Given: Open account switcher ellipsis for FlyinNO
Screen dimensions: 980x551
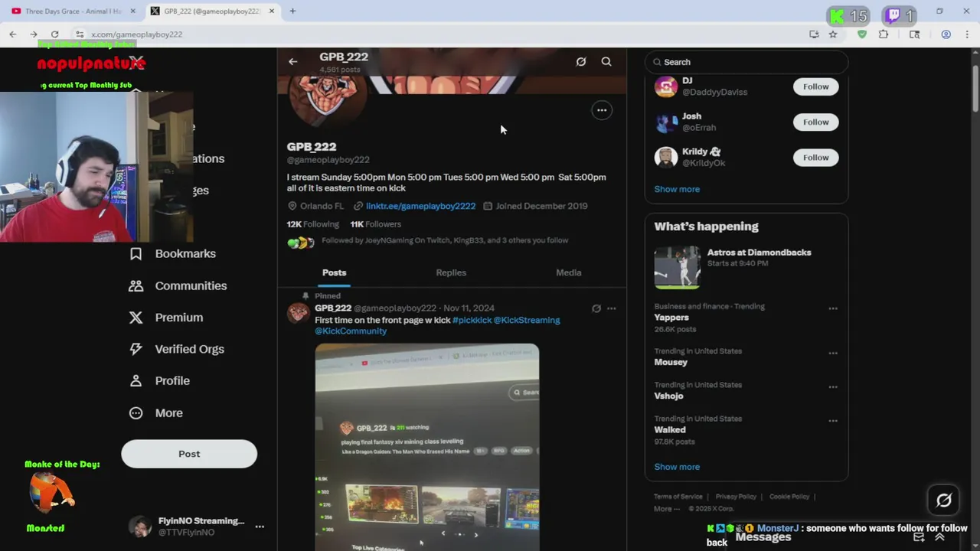Looking at the screenshot, I should [x=260, y=527].
